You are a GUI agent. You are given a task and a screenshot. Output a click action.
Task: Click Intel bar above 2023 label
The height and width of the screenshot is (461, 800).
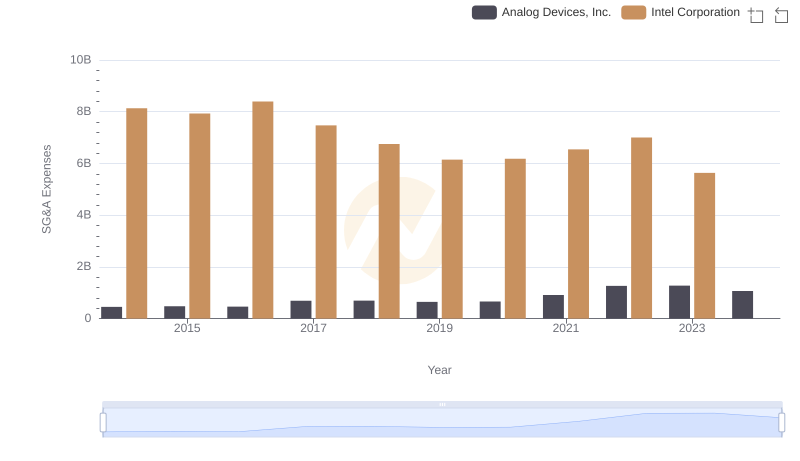[705, 246]
